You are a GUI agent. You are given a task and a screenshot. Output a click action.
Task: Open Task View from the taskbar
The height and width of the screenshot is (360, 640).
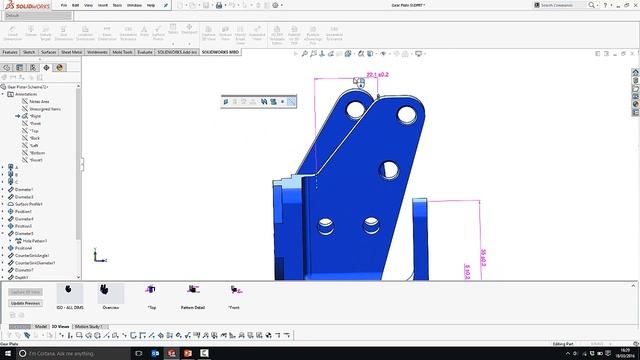138,353
